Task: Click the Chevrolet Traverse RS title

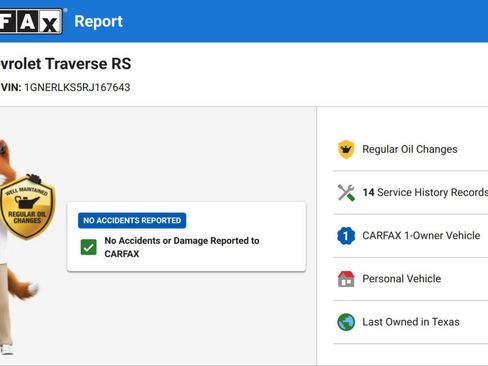Action: (x=66, y=64)
